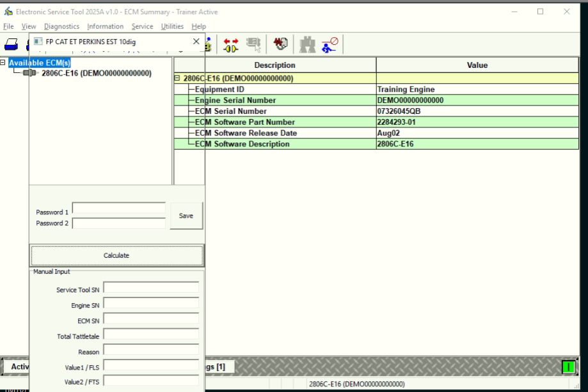
Task: Open the Service menu
Action: (142, 26)
